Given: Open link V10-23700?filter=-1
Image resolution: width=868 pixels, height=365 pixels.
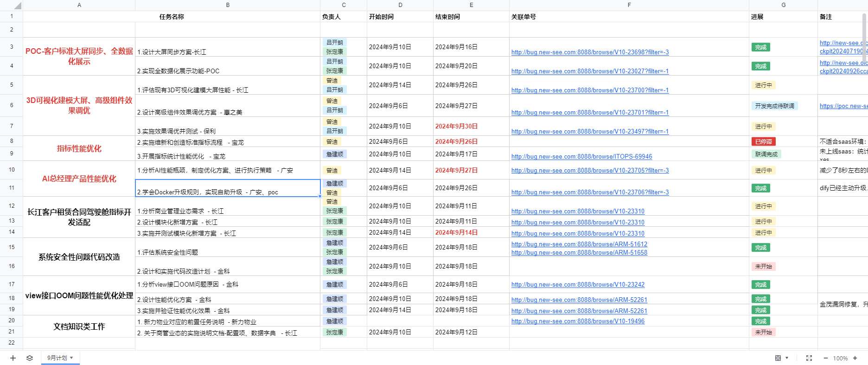Looking at the screenshot, I should [x=590, y=90].
